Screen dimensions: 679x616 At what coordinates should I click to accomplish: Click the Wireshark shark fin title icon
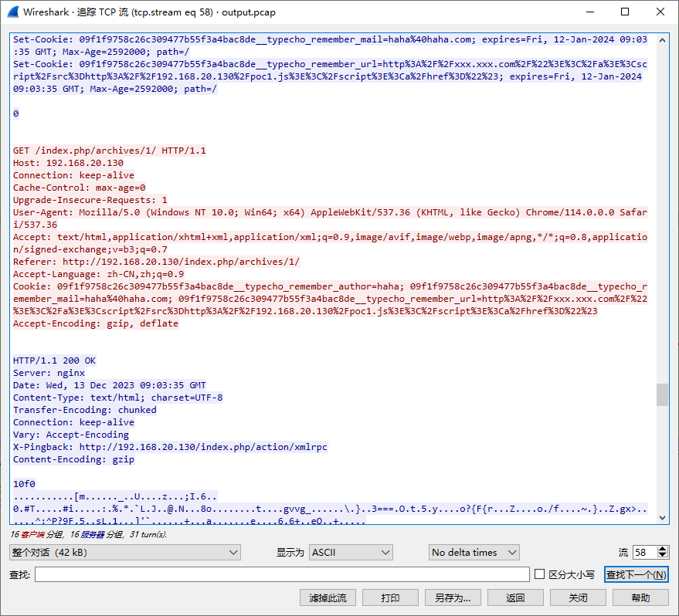(13, 12)
